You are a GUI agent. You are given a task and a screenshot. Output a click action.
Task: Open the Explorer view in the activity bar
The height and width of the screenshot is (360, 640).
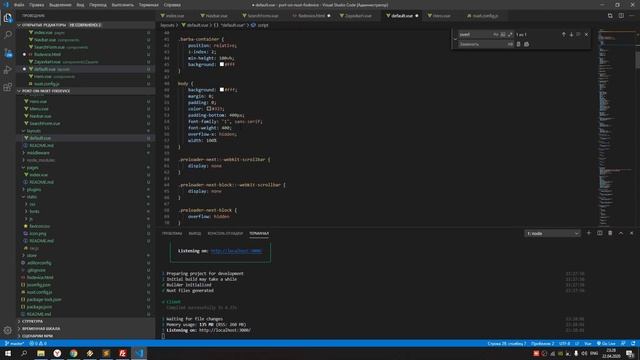(8, 18)
